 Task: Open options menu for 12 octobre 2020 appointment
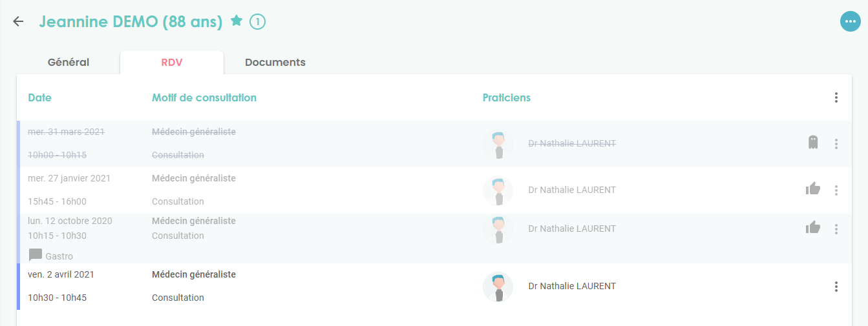pyautogui.click(x=836, y=229)
